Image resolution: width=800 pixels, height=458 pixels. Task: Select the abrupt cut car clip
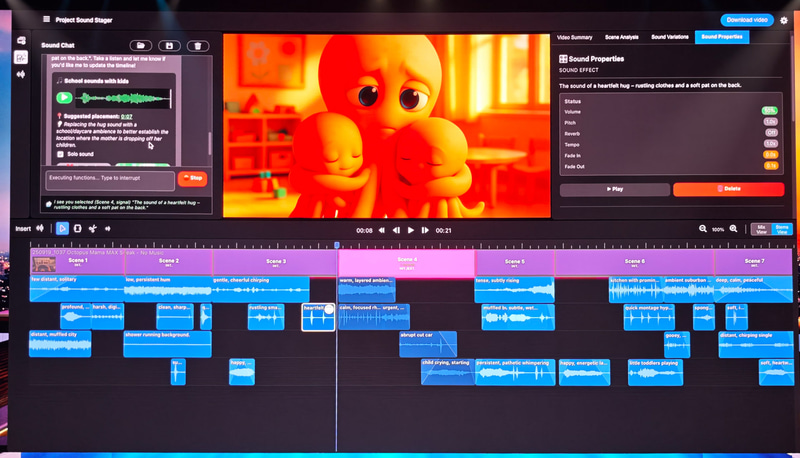pos(428,344)
